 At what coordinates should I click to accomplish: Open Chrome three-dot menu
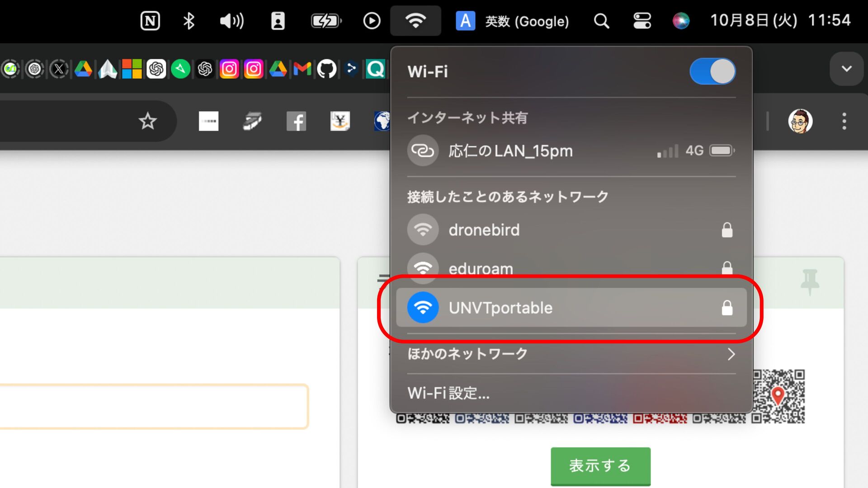click(844, 121)
